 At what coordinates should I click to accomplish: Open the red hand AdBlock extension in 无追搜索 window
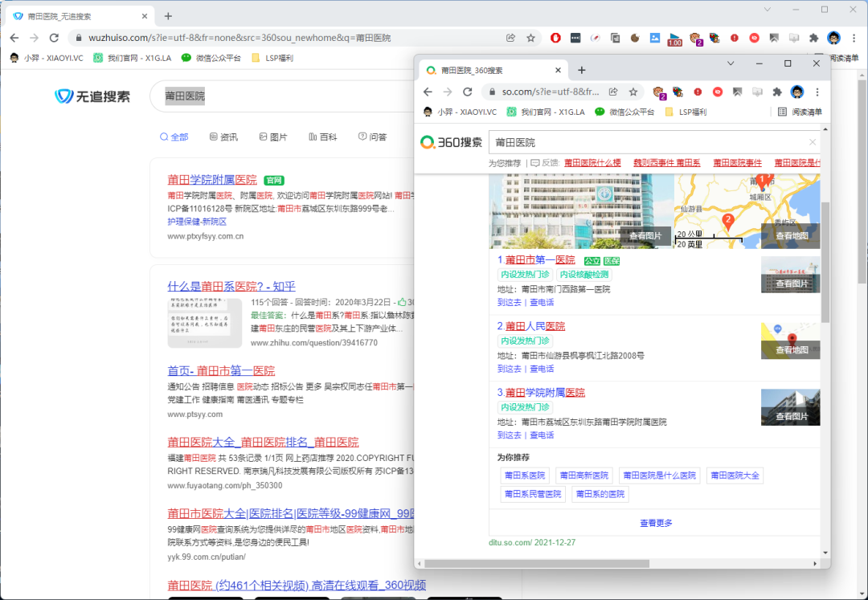click(555, 38)
